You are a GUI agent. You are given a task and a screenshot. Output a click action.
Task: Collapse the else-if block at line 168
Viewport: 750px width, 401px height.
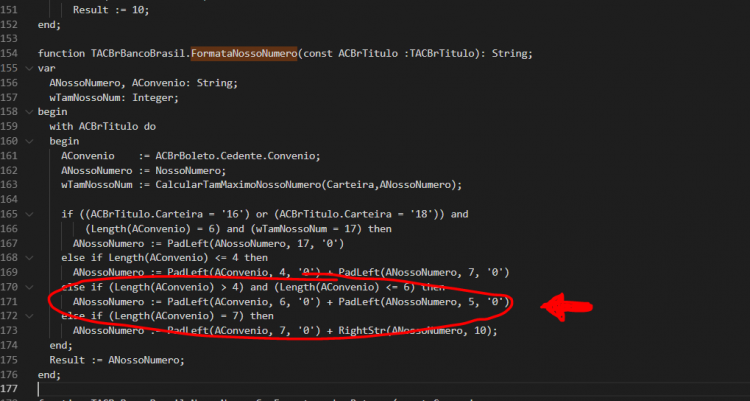coord(29,258)
